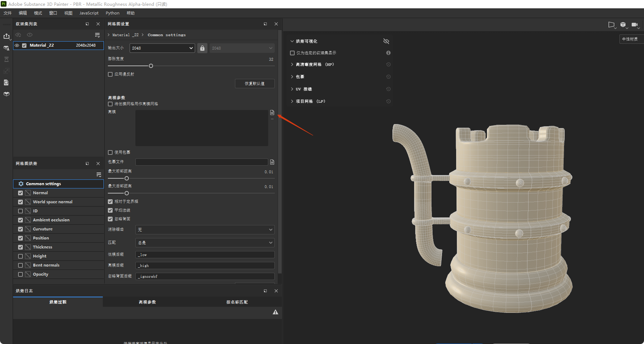Click Material_22 in the breadcrumb
Image resolution: width=644 pixels, height=344 pixels.
tap(125, 35)
